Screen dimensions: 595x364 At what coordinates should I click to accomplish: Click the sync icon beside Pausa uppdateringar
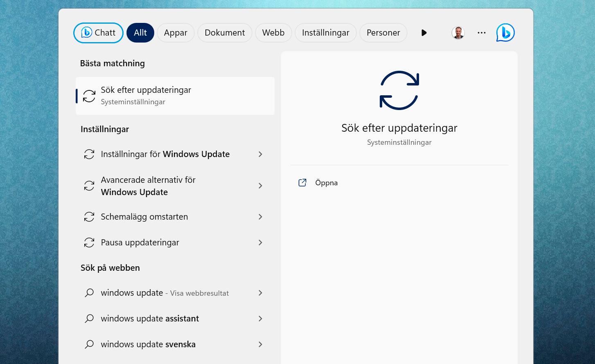pyautogui.click(x=89, y=243)
